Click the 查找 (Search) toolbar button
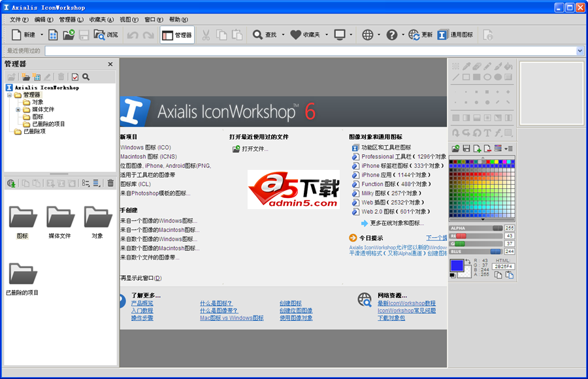 pos(265,35)
